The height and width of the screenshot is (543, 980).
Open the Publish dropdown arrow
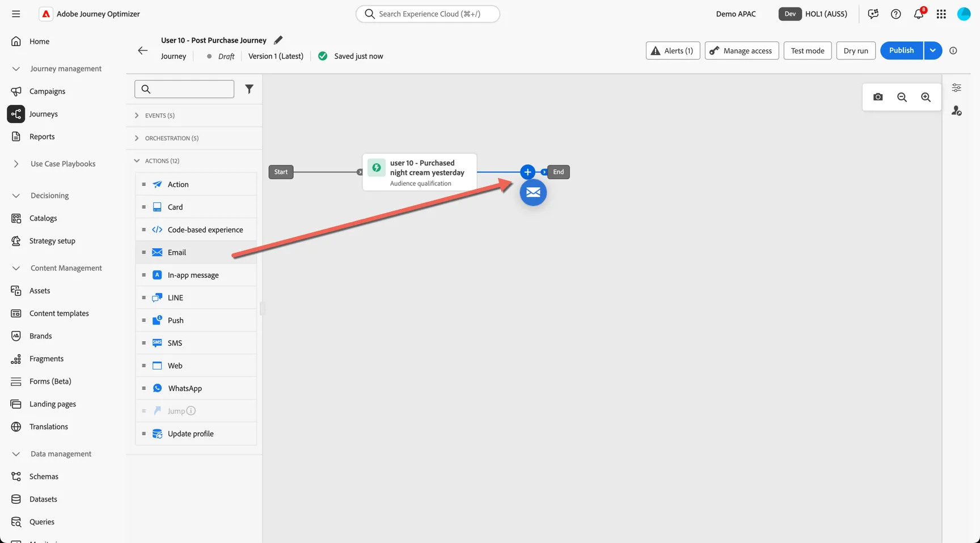pos(933,50)
